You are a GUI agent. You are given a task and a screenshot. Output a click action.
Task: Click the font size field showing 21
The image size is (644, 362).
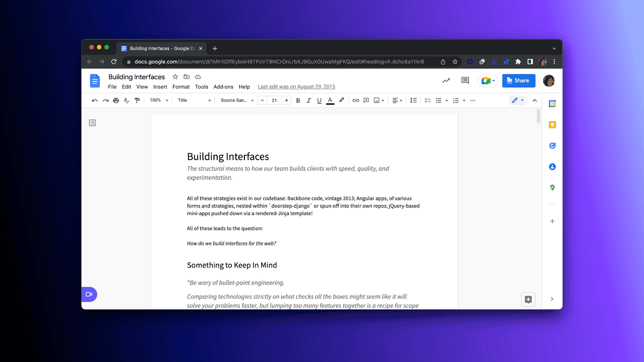pyautogui.click(x=274, y=100)
